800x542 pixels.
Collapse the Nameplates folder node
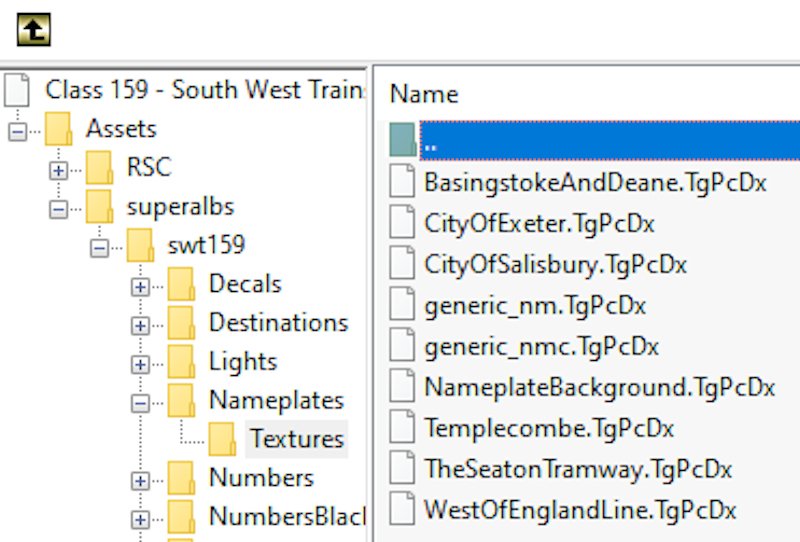(140, 403)
